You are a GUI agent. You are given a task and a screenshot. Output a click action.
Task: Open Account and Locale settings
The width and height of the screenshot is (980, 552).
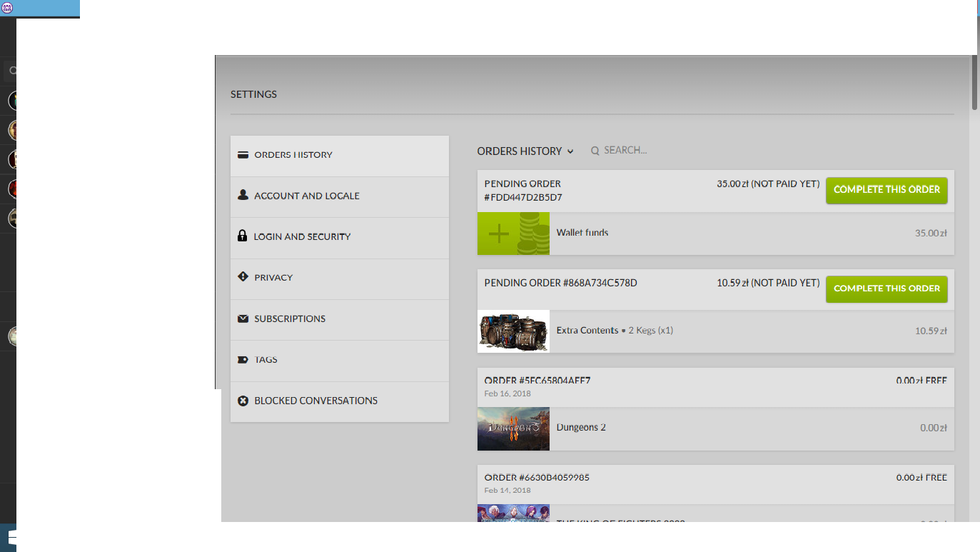point(340,196)
